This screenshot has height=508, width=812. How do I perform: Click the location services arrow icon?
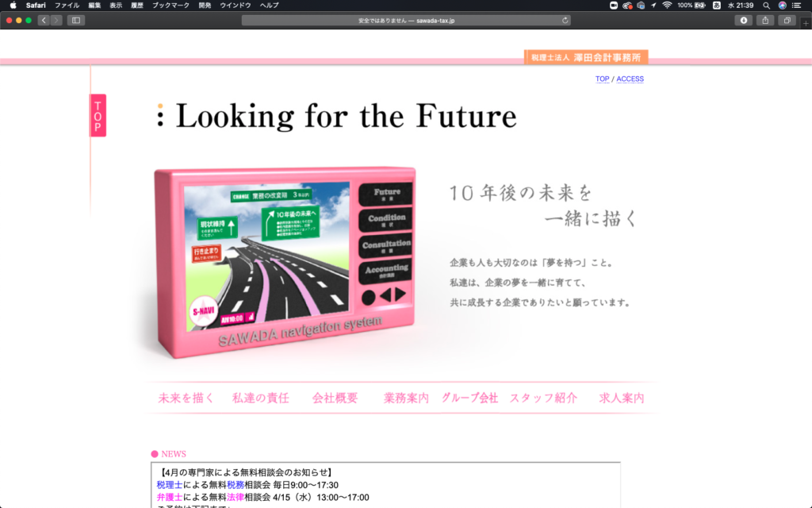(653, 6)
